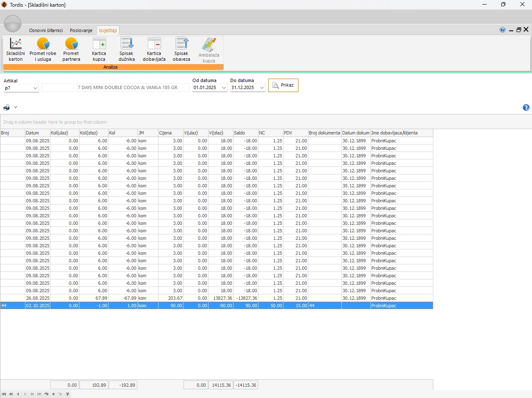Click the blue help icon beside the grid
532x398 pixels.
tap(526, 107)
